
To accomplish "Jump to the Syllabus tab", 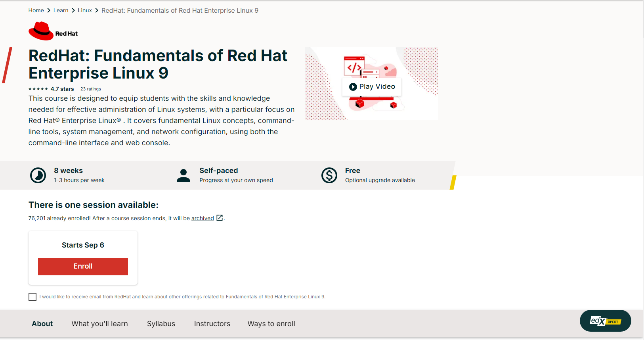I will click(161, 324).
